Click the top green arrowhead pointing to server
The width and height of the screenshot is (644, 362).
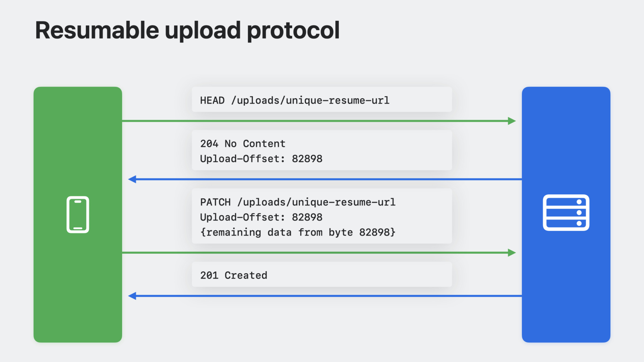pos(512,121)
